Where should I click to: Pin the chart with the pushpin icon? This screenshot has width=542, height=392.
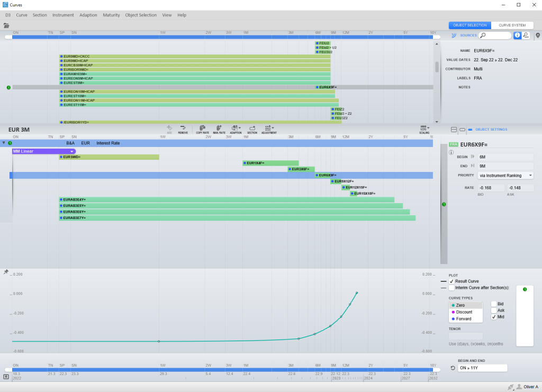(6, 272)
